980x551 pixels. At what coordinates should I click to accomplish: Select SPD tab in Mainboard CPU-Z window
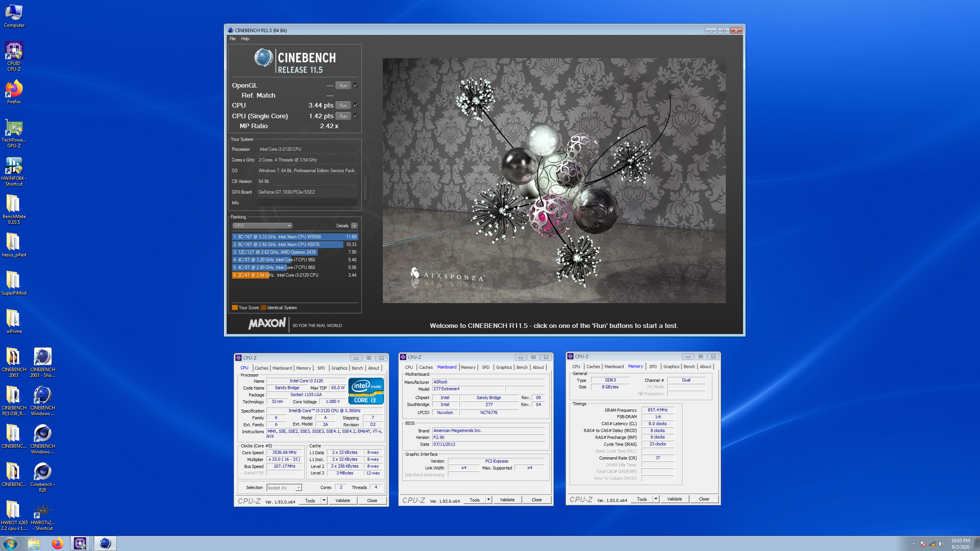(x=485, y=367)
